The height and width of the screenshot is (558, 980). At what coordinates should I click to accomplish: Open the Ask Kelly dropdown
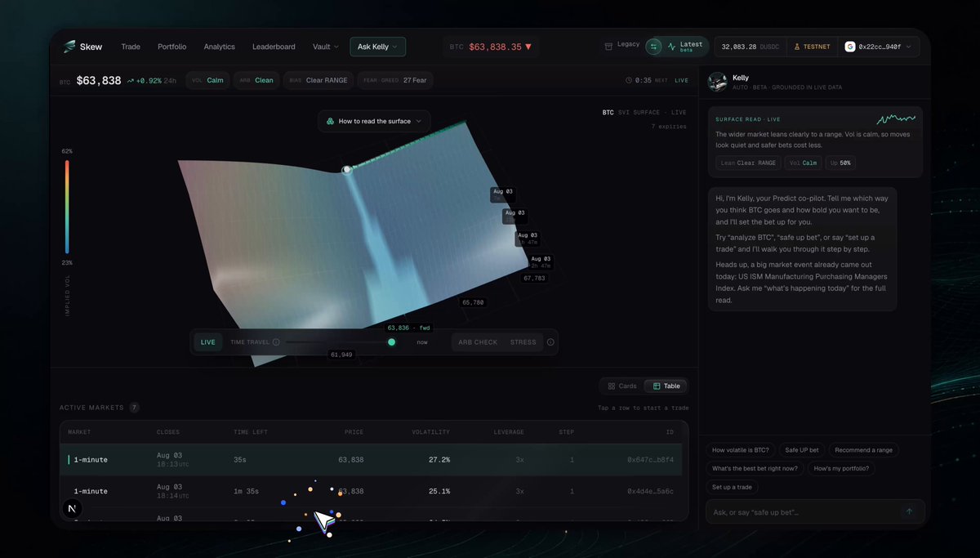click(x=378, y=47)
